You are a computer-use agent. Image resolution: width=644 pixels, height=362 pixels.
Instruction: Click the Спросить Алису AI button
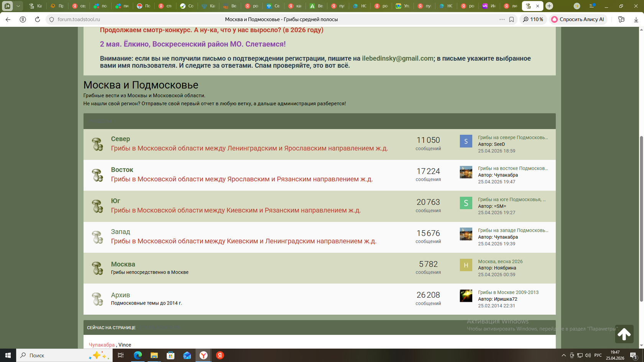[x=578, y=19]
